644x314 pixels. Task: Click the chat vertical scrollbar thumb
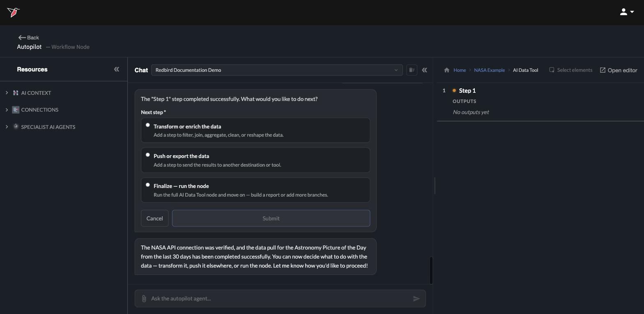pyautogui.click(x=431, y=270)
